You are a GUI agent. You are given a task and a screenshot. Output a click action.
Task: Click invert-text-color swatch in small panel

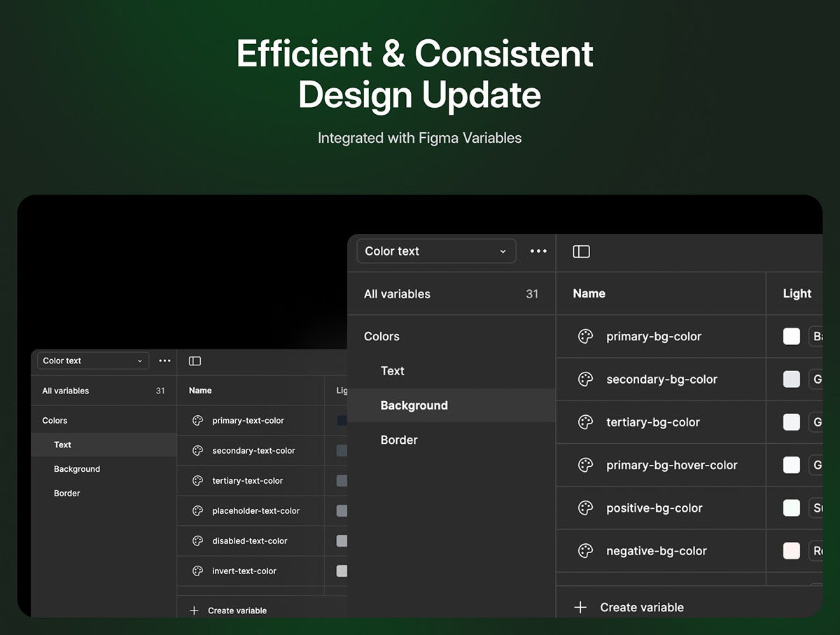pyautogui.click(x=342, y=571)
